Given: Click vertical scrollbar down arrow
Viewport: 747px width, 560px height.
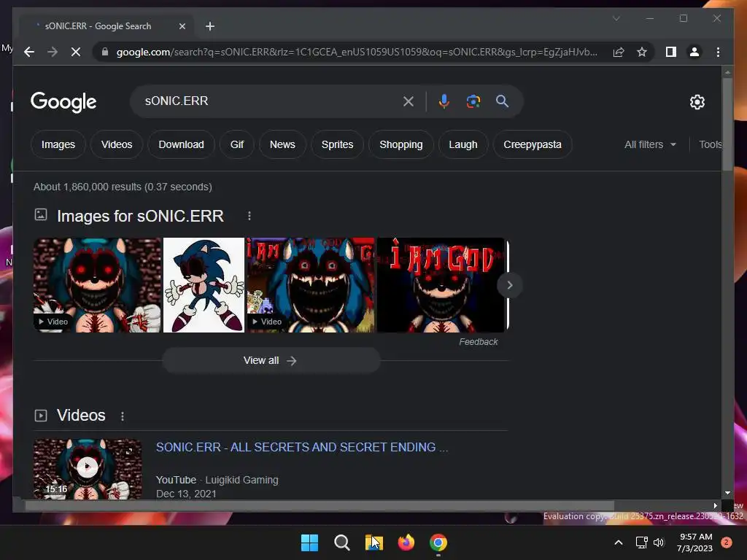Looking at the screenshot, I should tap(727, 493).
